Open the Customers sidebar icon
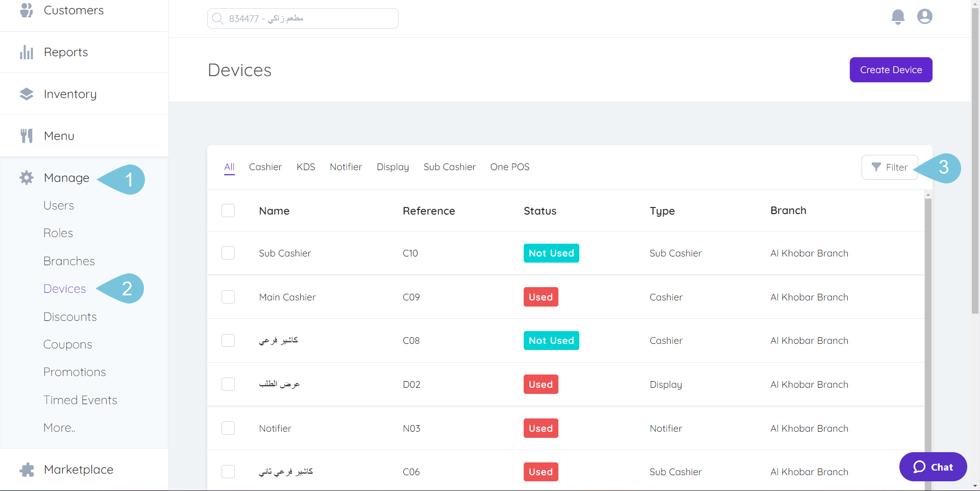 click(x=27, y=10)
